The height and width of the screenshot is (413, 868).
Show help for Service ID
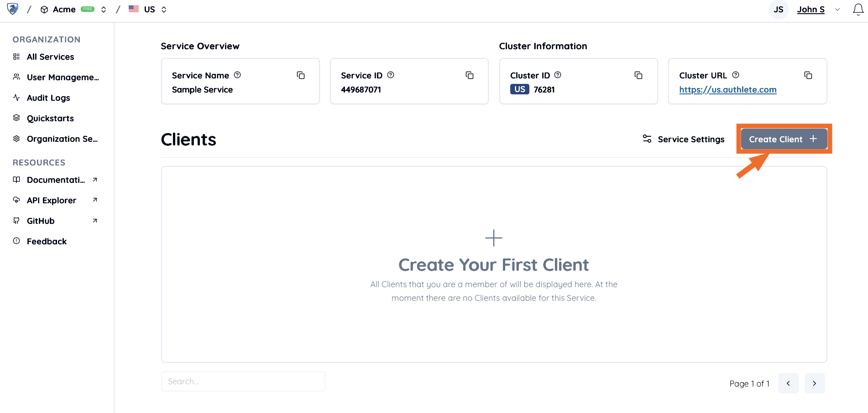pyautogui.click(x=391, y=75)
